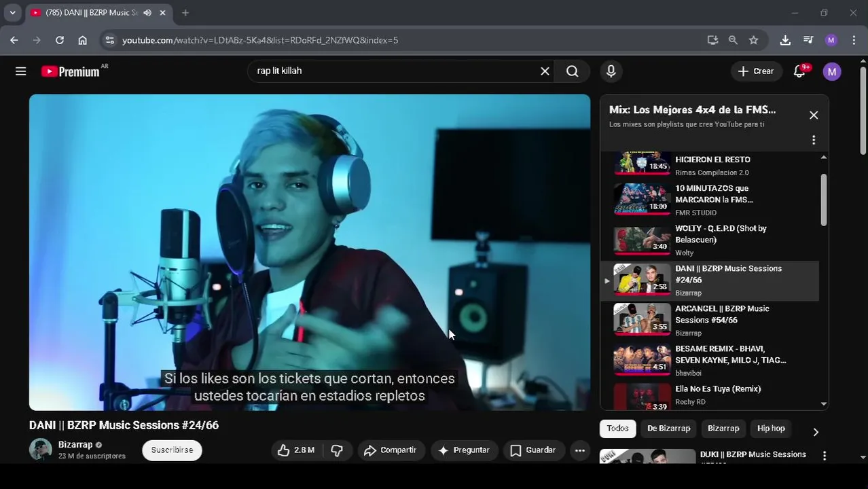Clear the search box text
This screenshot has width=868, height=489.
click(545, 71)
